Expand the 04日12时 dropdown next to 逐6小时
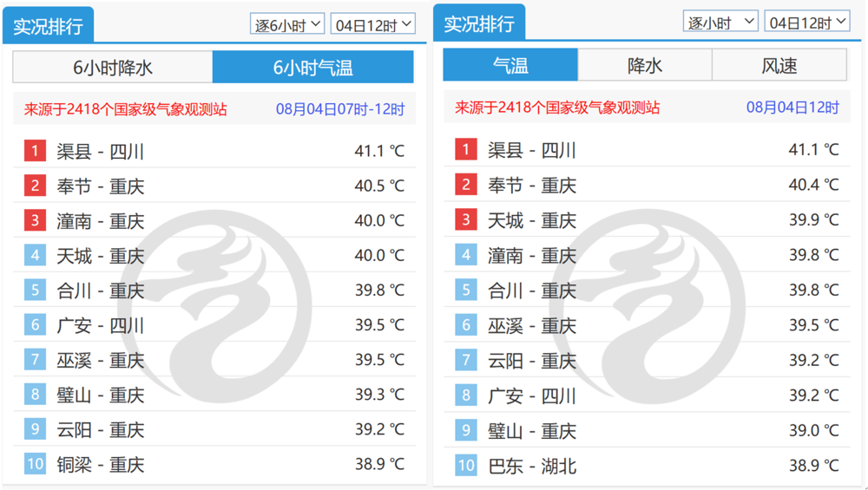The image size is (868, 490). 372,24
